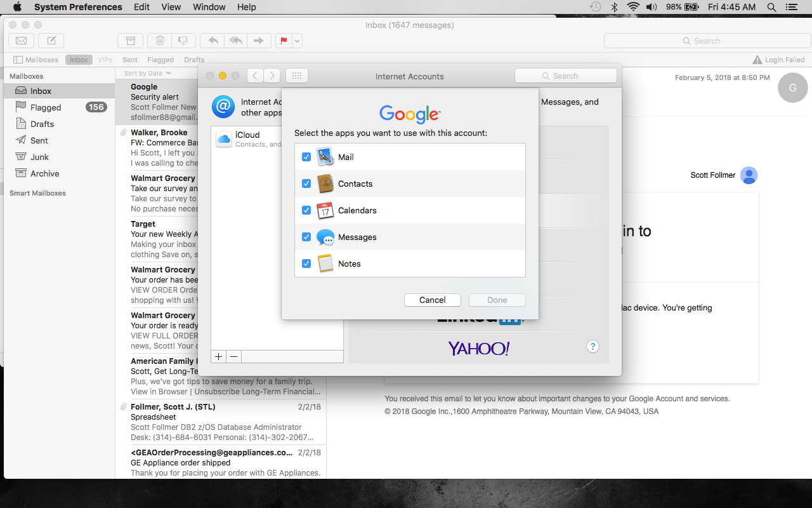
Task: Uncheck Calendars for the Google account
Action: (306, 210)
